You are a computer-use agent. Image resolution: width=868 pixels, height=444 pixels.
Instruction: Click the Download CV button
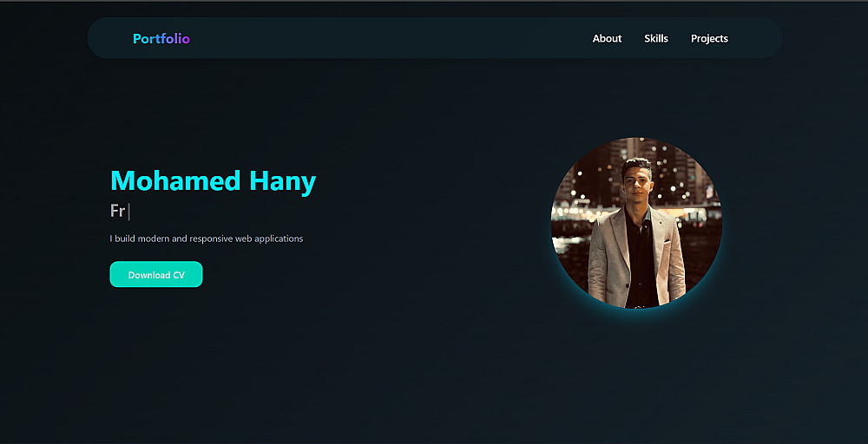(x=156, y=274)
